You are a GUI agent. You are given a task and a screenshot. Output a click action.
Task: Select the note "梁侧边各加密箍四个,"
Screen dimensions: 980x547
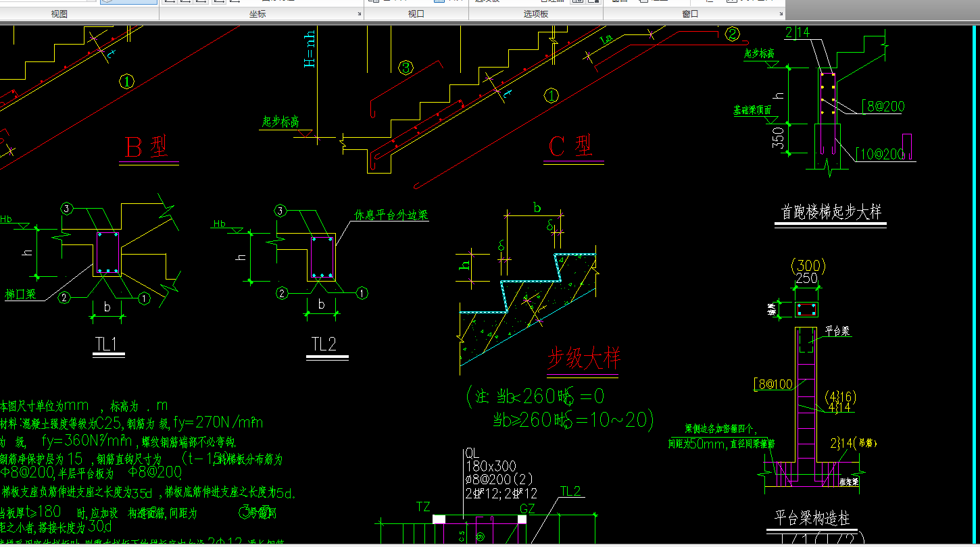click(720, 428)
